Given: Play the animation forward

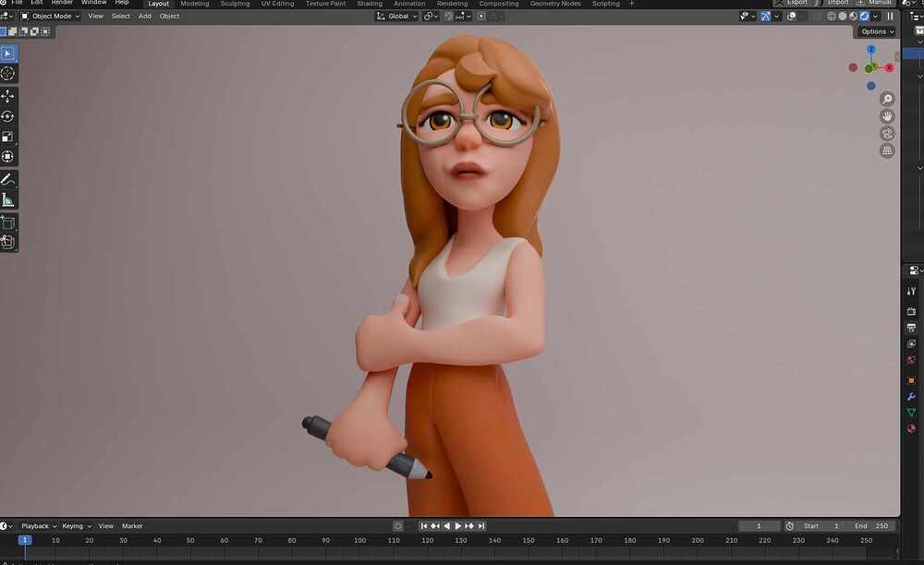Looking at the screenshot, I should click(458, 526).
